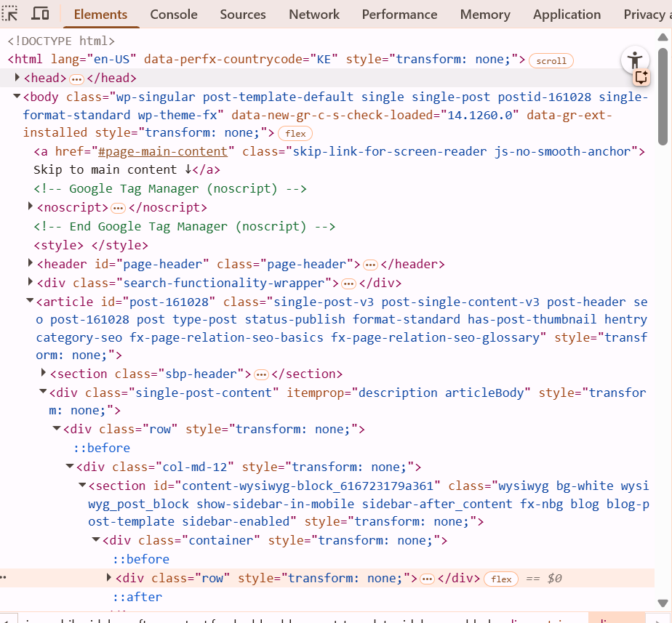
Task: Toggle the device toolbar
Action: click(40, 13)
